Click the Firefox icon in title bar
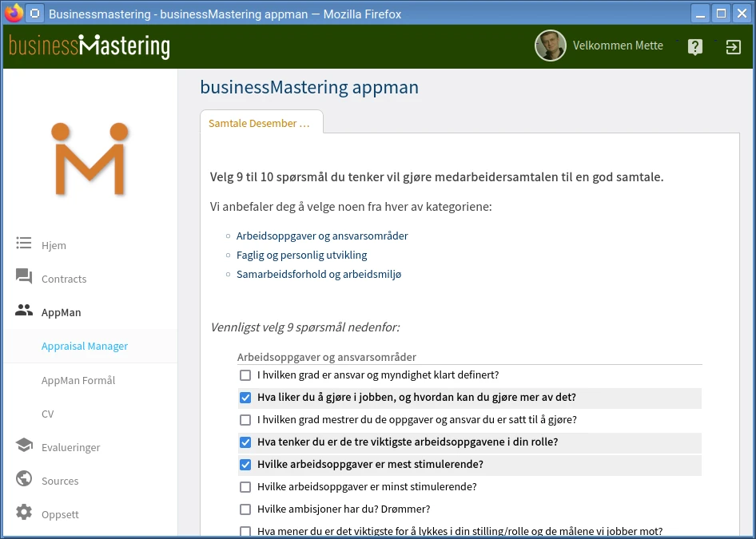Screen dimensions: 756x539 (14, 13)
